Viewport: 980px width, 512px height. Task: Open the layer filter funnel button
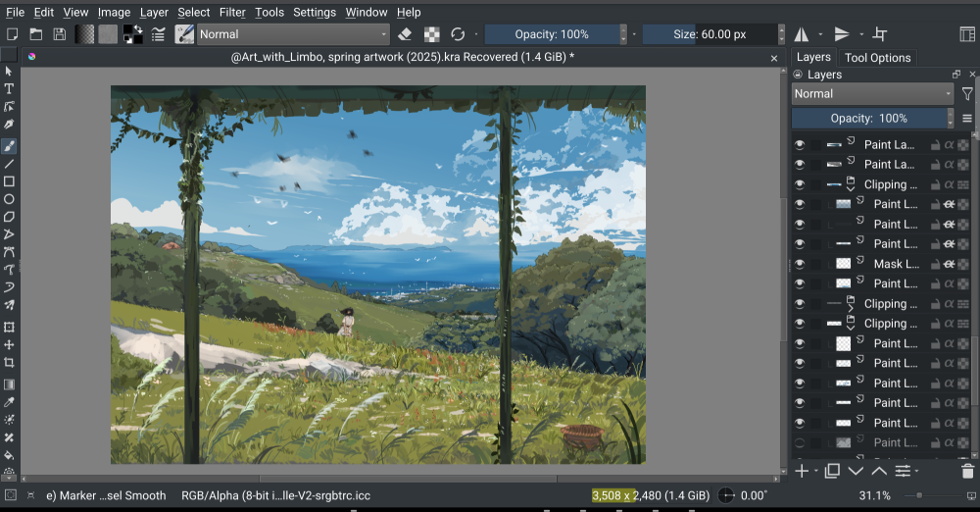click(967, 94)
